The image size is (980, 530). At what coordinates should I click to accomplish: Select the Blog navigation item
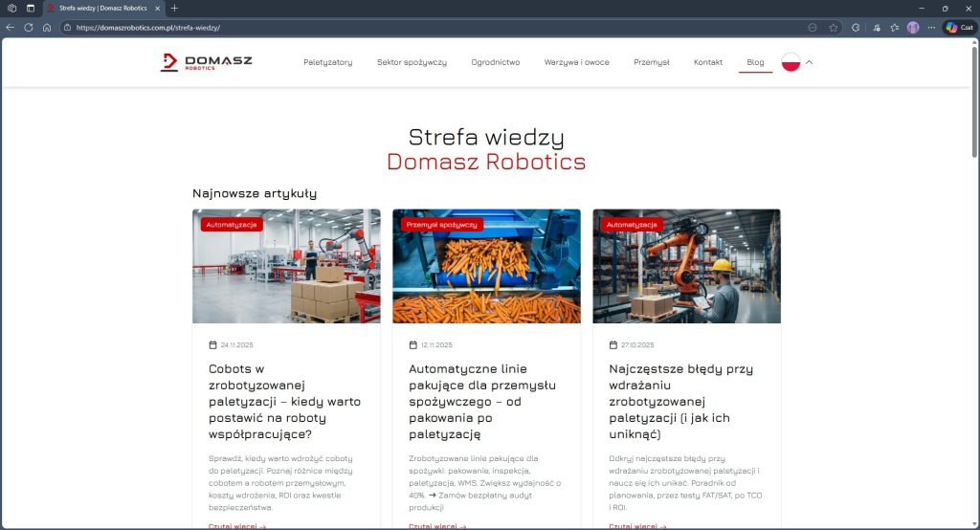(755, 62)
